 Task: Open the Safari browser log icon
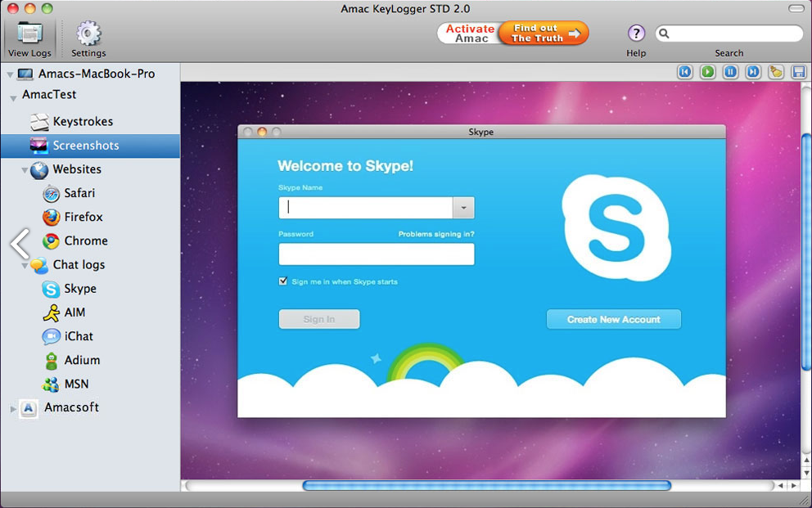coord(52,194)
